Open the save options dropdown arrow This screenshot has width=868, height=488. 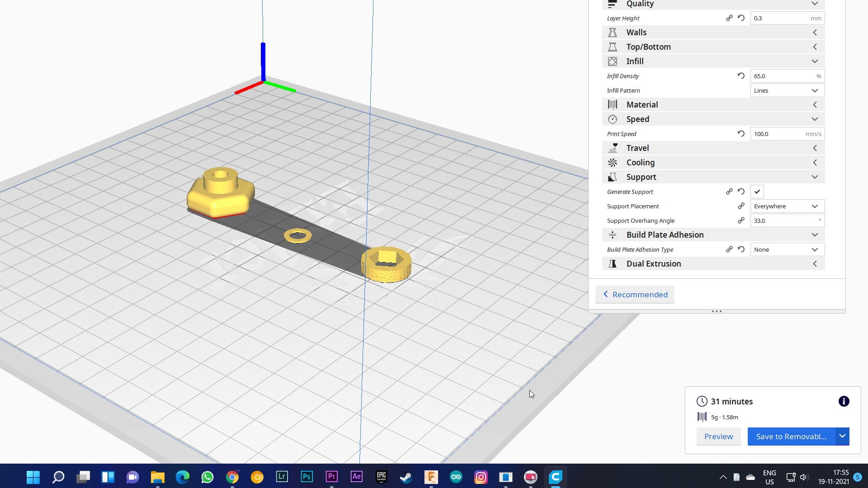tap(842, 436)
